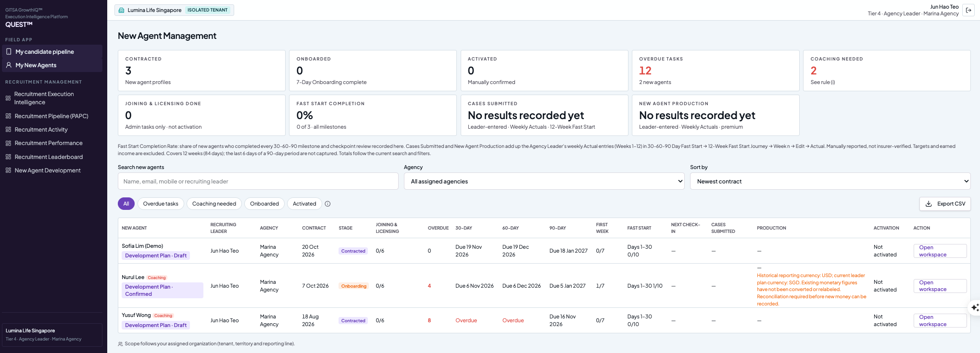980x353 pixels.
Task: Click the Recruitment Leaderboard grid icon
Action: [8, 157]
